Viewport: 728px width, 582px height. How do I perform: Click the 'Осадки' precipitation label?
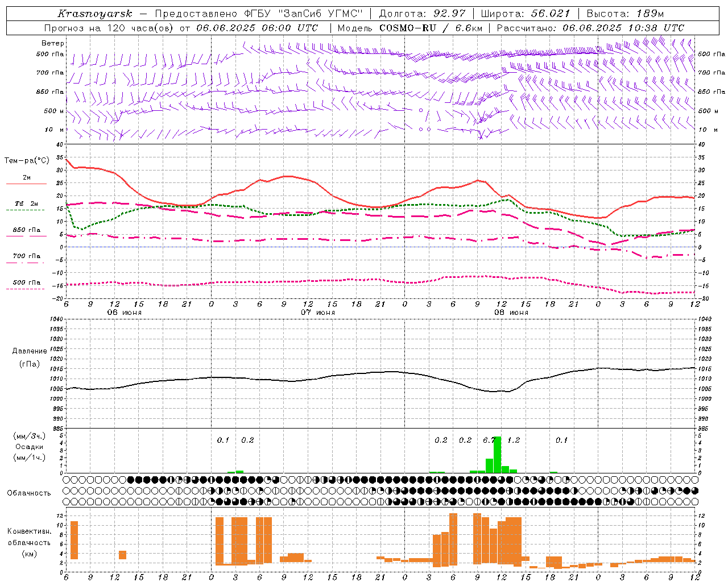tap(29, 447)
